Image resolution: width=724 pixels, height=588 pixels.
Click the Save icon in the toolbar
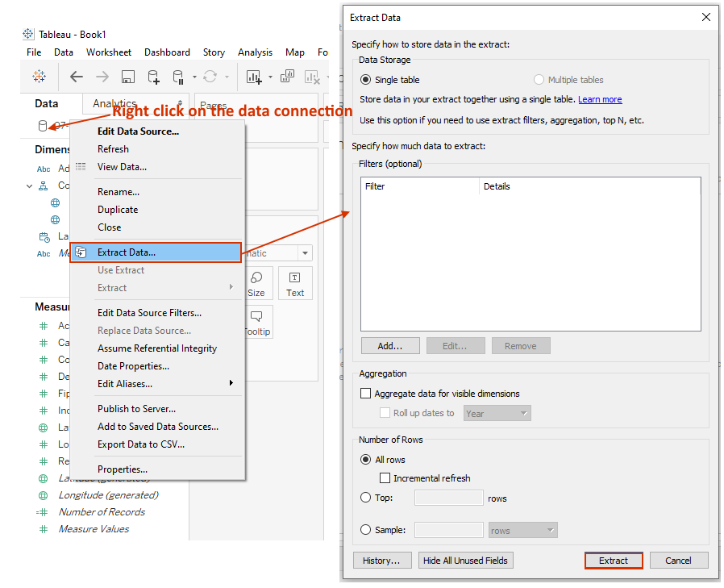(x=128, y=77)
